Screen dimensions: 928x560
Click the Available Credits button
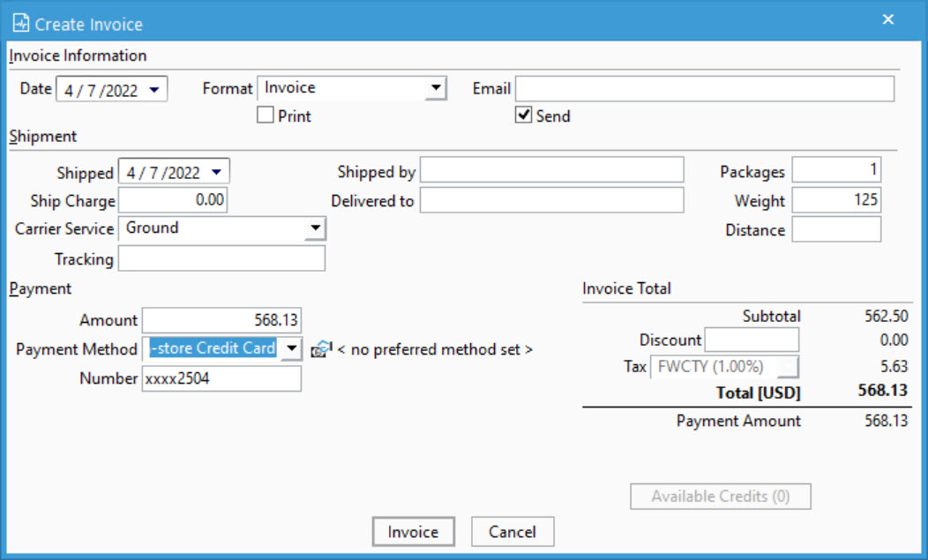coord(720,496)
